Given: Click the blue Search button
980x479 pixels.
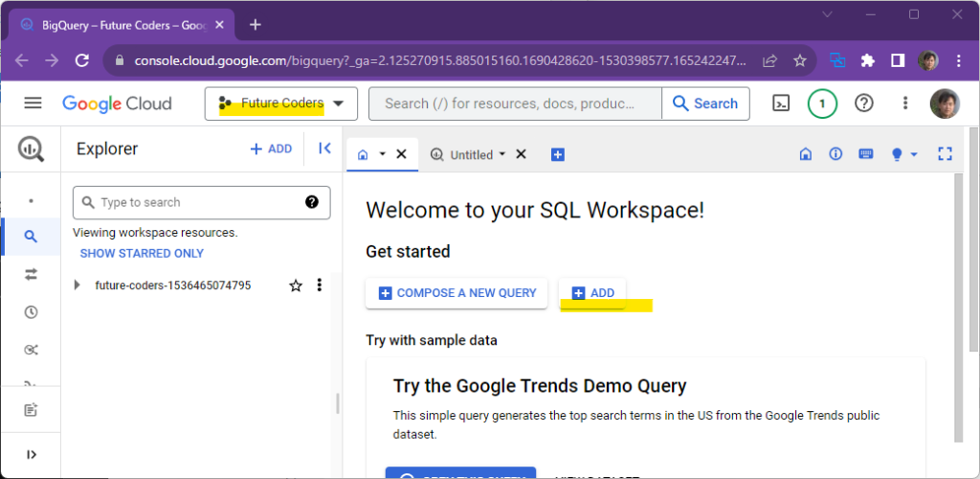Looking at the screenshot, I should click(705, 103).
